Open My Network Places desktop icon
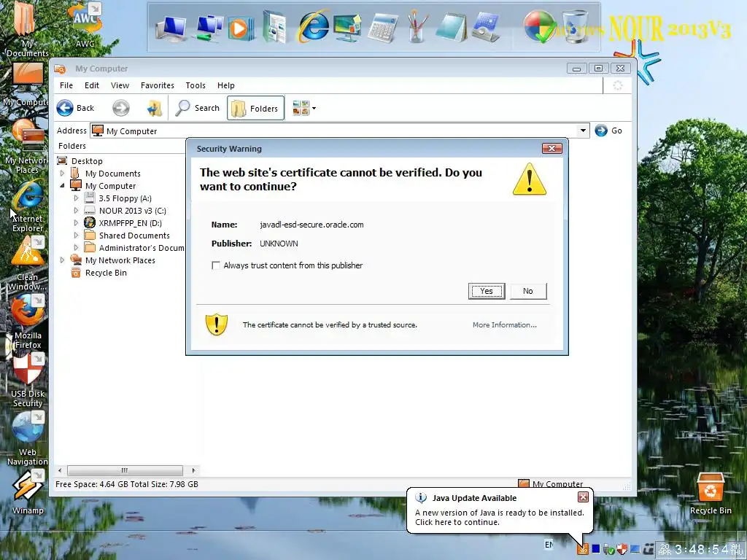 pyautogui.click(x=27, y=147)
